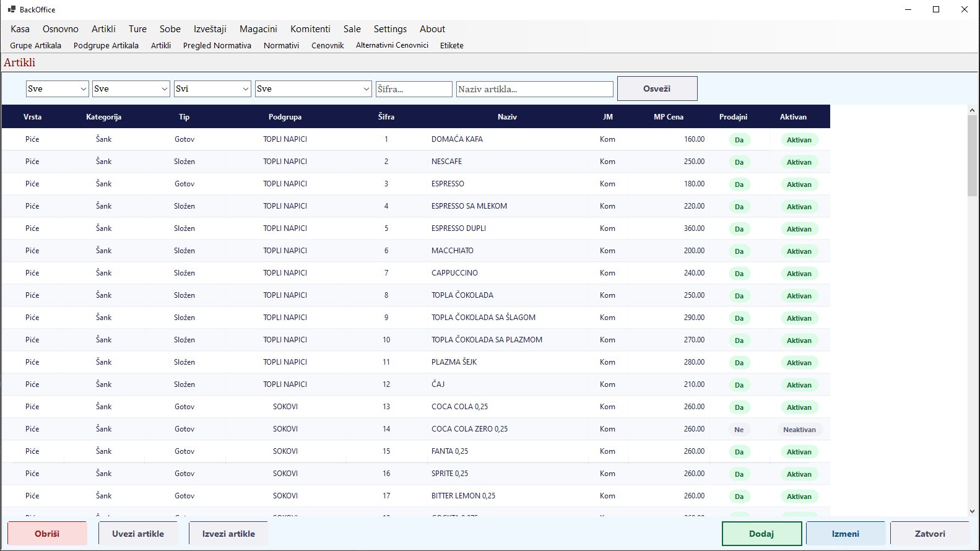Focus the Naziv artikla search field
980x551 pixels.
pos(535,89)
